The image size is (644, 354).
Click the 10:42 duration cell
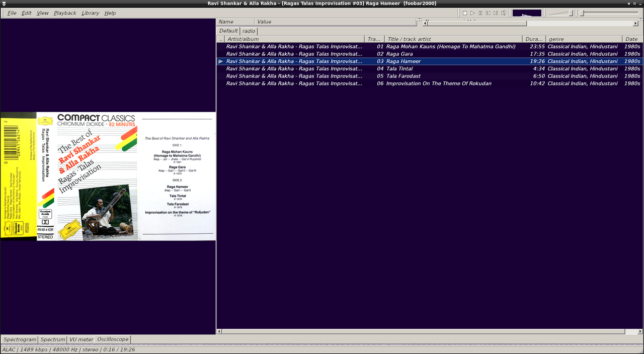(537, 83)
